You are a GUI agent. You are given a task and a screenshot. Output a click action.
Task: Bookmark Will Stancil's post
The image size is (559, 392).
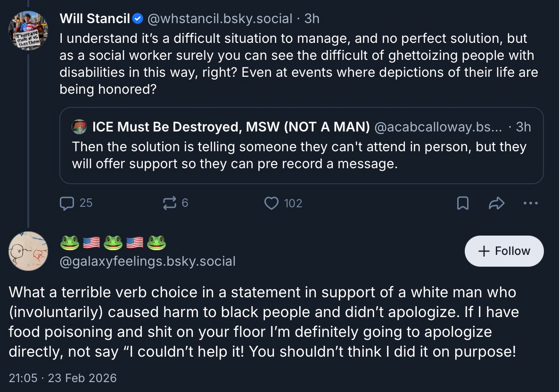coord(463,203)
